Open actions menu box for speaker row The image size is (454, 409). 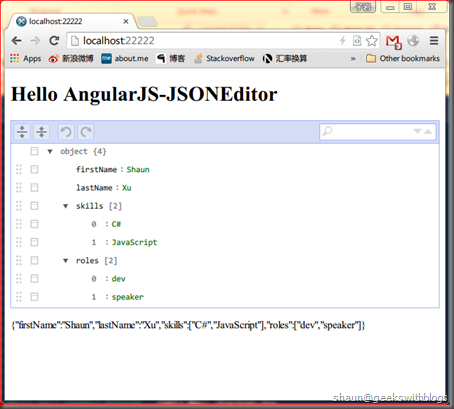pyautogui.click(x=34, y=297)
